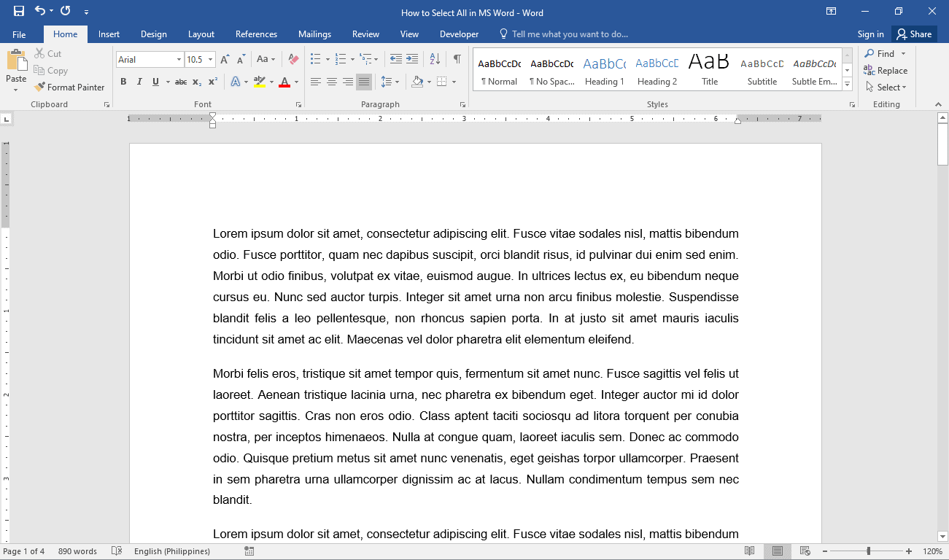The height and width of the screenshot is (560, 949).
Task: Open the Developer tab
Action: [459, 34]
